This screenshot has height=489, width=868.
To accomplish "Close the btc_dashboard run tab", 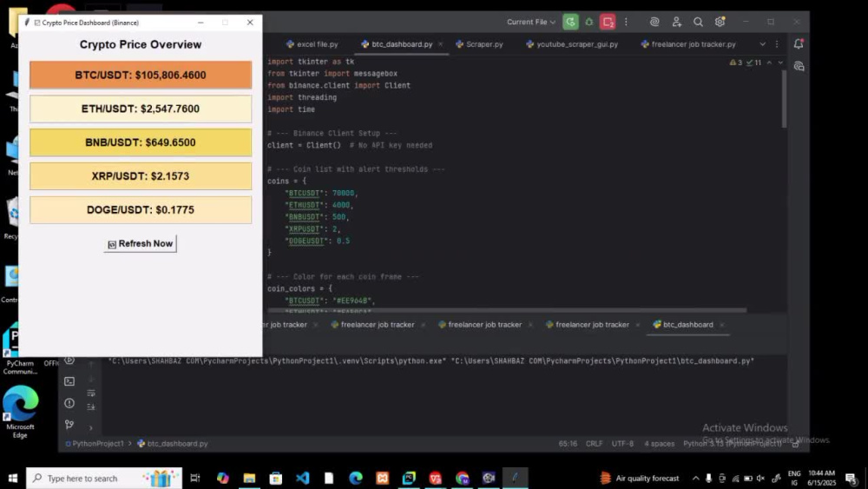I will pos(722,325).
